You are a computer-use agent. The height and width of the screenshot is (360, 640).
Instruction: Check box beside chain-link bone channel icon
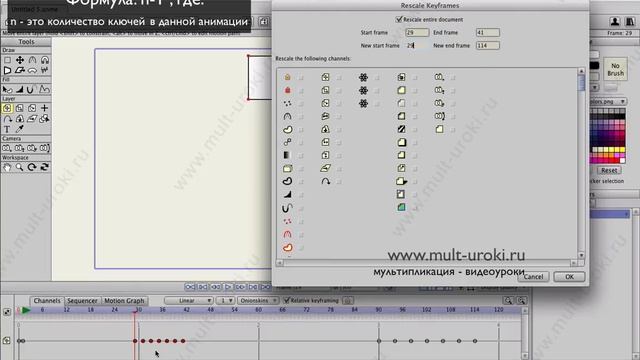coord(301,142)
